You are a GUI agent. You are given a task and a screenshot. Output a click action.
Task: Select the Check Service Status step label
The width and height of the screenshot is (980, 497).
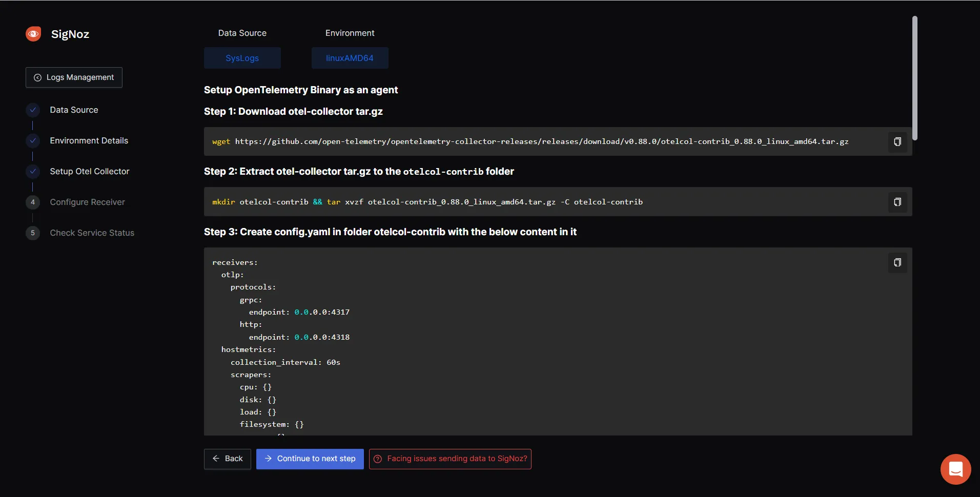pos(92,233)
